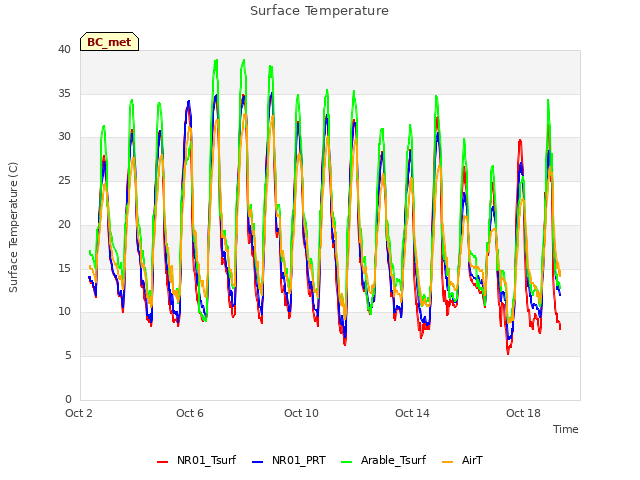Click the Oct 14 x-axis tick label

[412, 413]
